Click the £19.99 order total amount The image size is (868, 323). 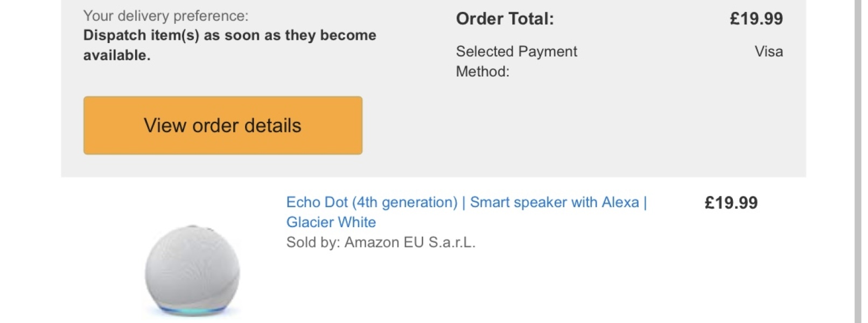tap(756, 19)
